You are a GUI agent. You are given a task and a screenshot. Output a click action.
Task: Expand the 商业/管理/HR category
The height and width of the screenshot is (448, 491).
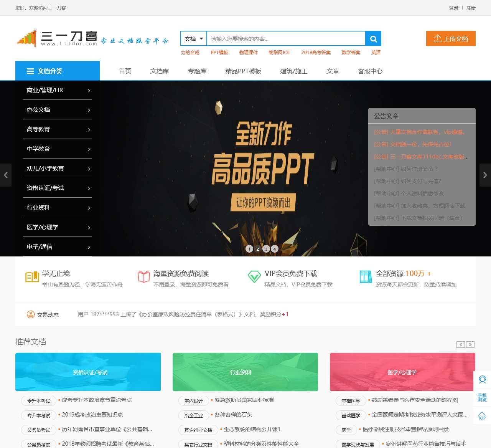tap(58, 90)
